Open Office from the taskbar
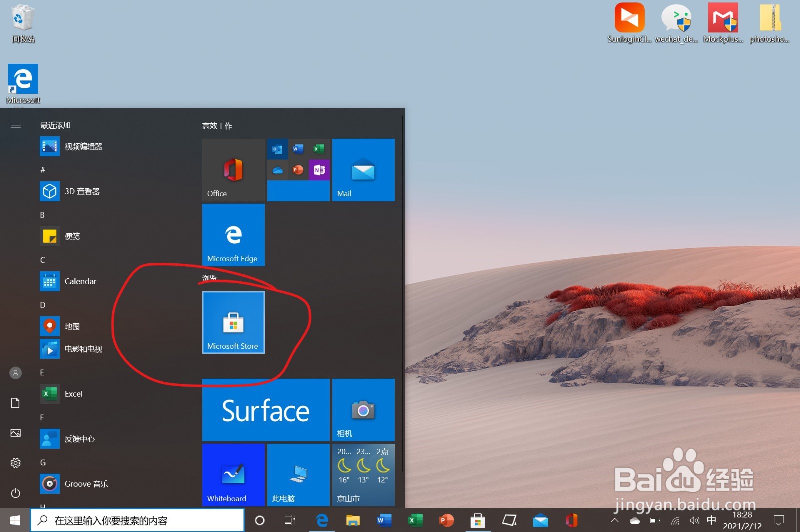Image resolution: width=800 pixels, height=532 pixels. tap(572, 520)
